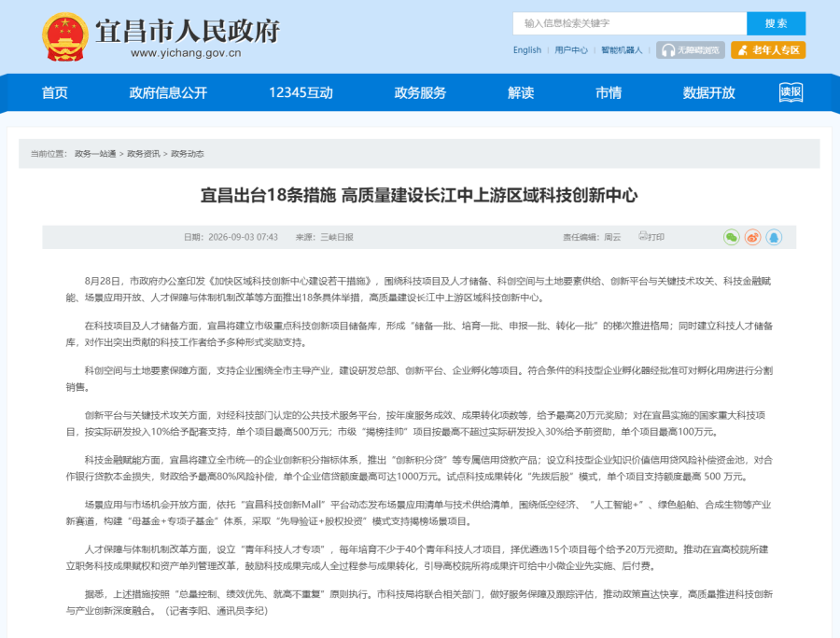Open the 用户中心 link
The width and height of the screenshot is (840, 638).
[571, 50]
